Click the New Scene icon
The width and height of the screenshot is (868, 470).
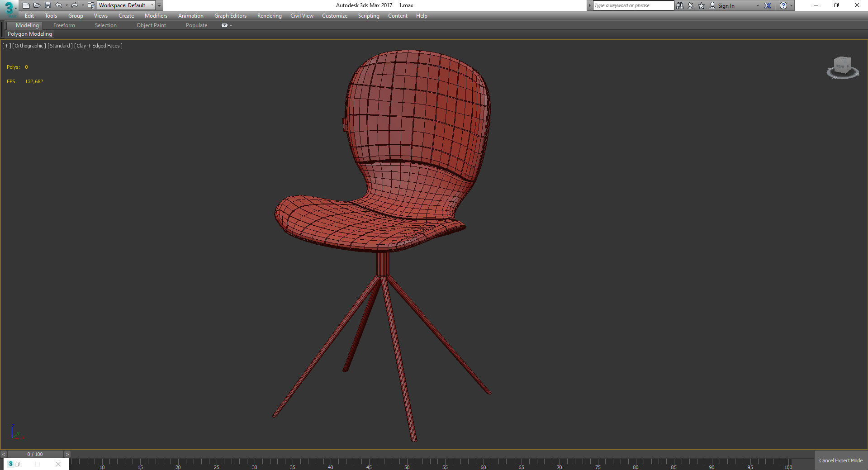[26, 5]
